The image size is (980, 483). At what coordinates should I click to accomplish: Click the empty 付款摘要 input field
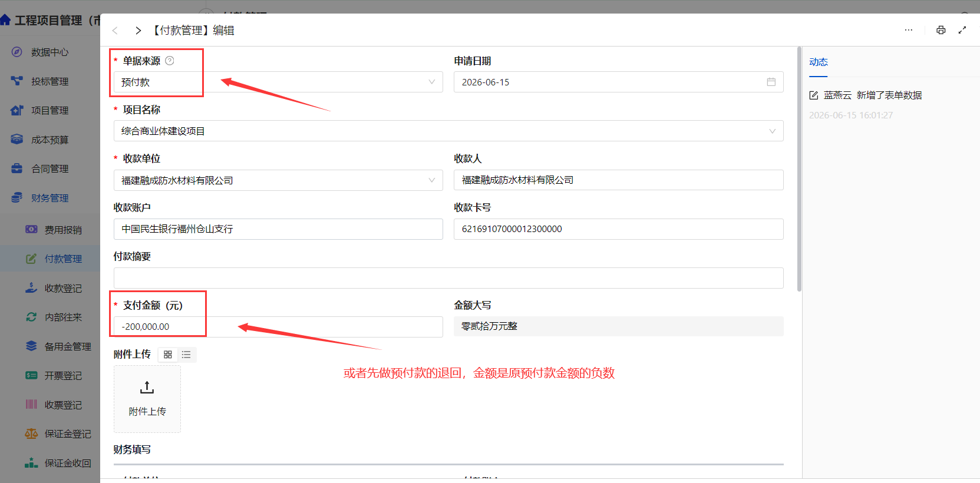(x=448, y=278)
